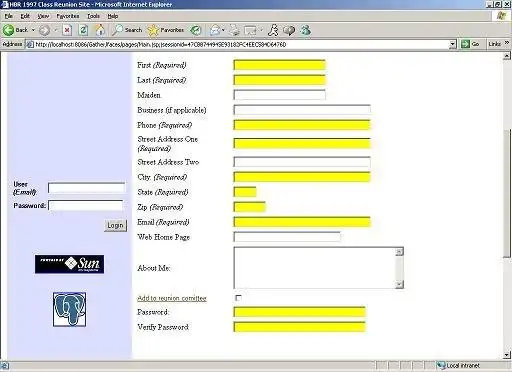Click the Last name input field
512x372 pixels.
(279, 80)
